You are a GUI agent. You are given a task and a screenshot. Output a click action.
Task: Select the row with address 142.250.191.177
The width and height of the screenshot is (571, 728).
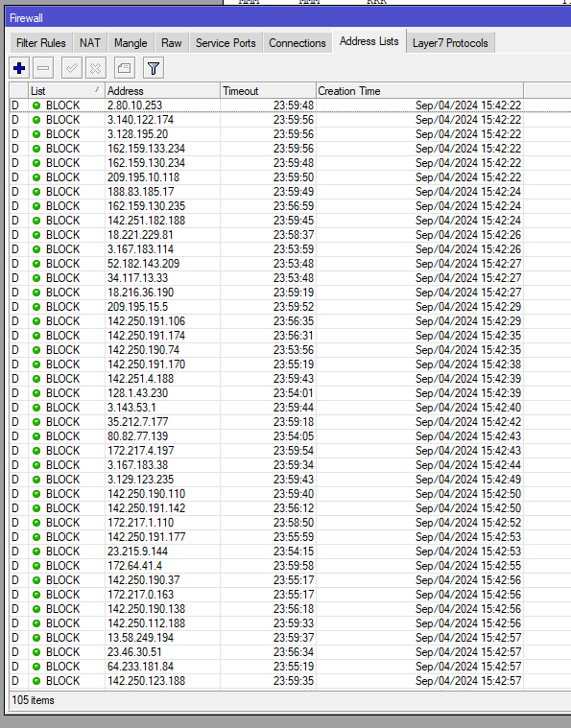[x=290, y=537]
